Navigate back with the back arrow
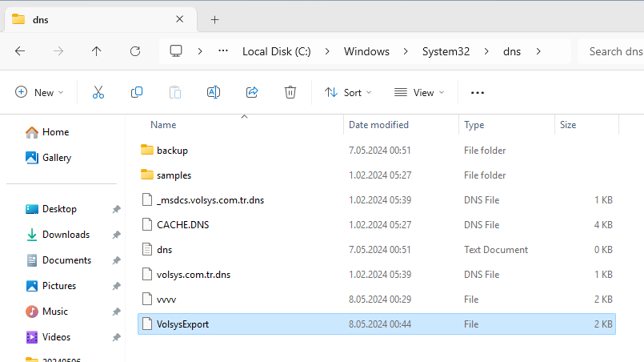Screen dimensions: 644x362 [x=20, y=51]
